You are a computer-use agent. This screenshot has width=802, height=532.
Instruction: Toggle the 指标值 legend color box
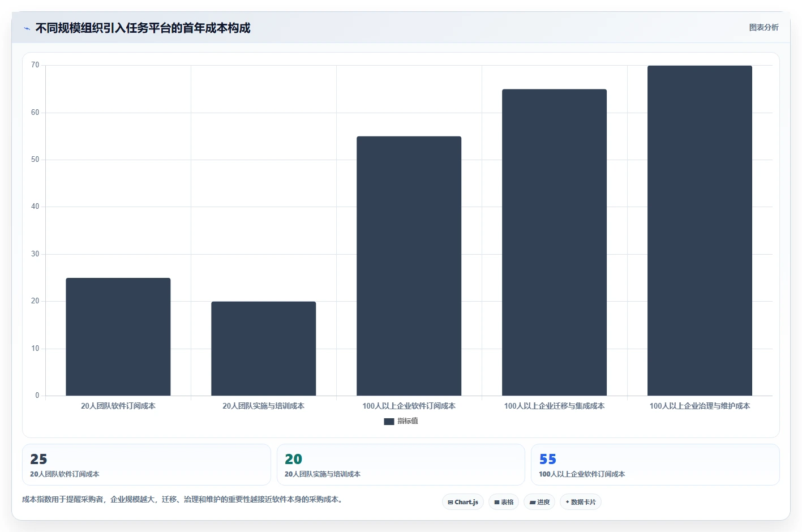point(389,421)
